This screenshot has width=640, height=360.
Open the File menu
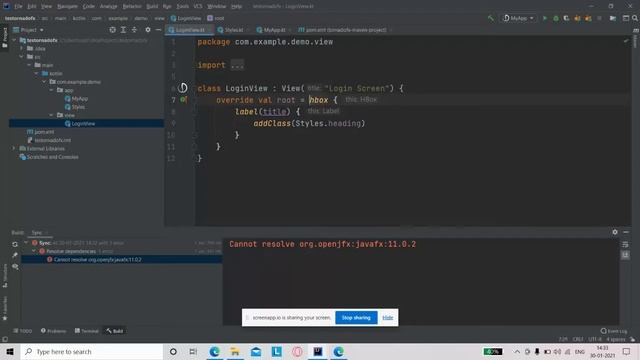click(18, 7)
